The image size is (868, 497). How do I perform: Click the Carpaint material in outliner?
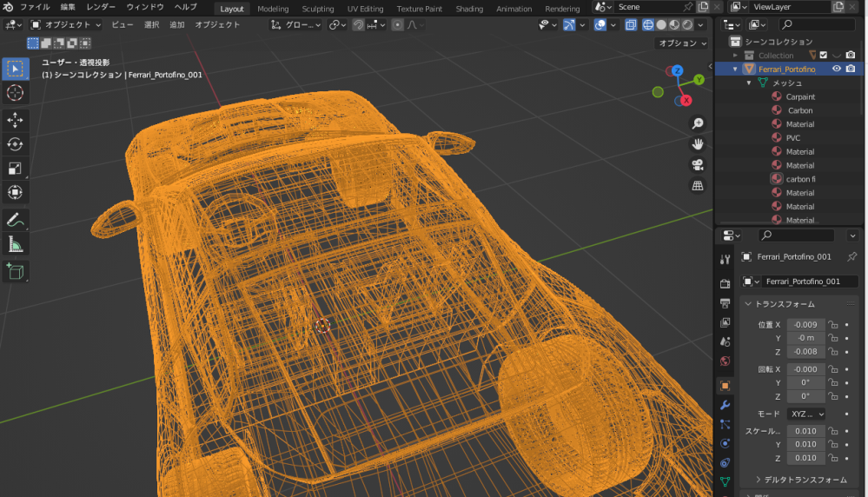click(x=800, y=96)
